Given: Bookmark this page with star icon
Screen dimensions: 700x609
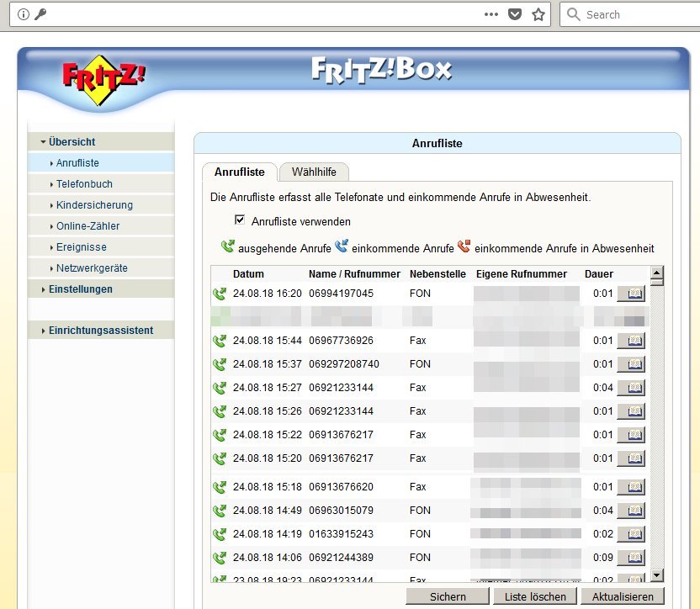Looking at the screenshot, I should tap(538, 14).
